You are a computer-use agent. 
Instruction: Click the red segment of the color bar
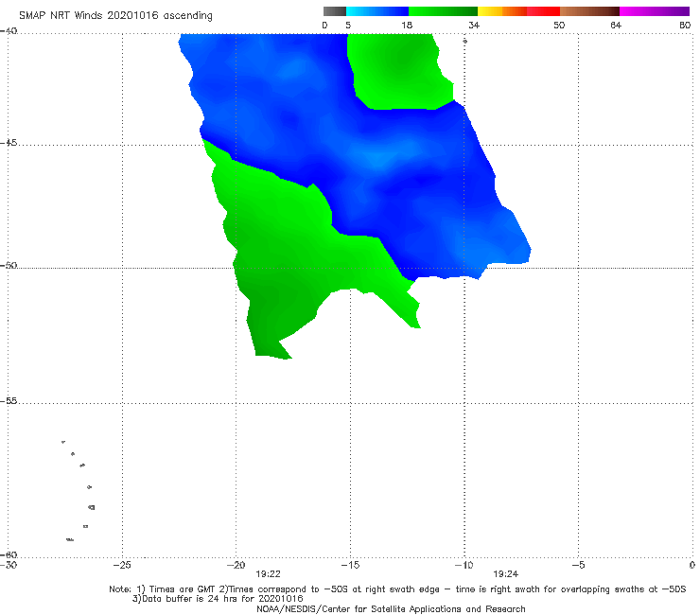544,11
